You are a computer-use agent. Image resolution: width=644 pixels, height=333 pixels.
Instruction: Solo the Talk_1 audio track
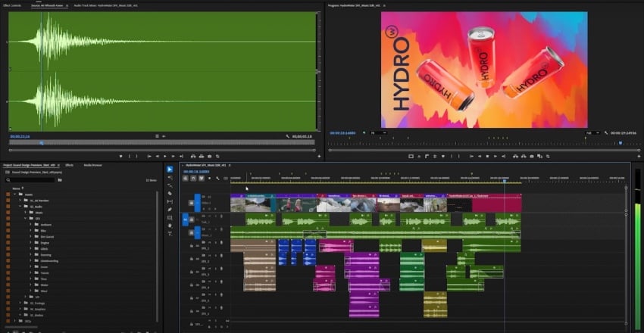click(216, 216)
